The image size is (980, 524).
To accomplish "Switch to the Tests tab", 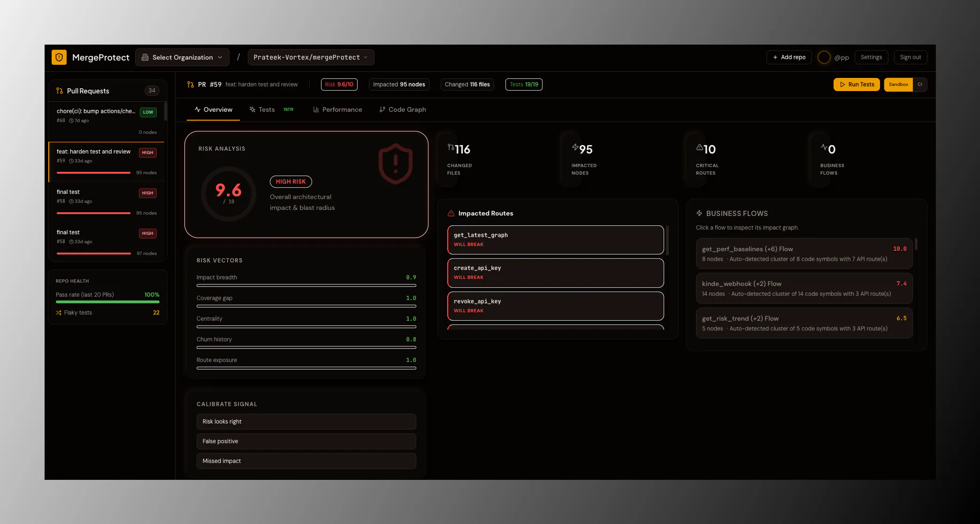I will (x=271, y=109).
